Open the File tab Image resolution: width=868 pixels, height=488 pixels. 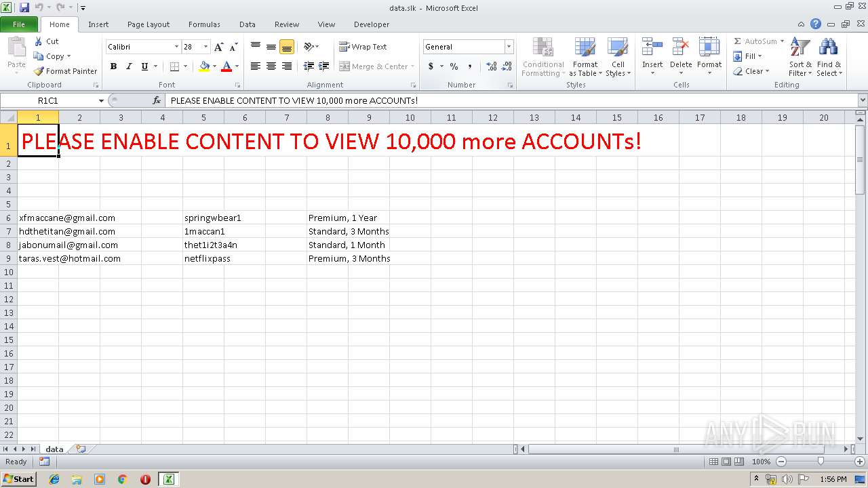(x=19, y=24)
